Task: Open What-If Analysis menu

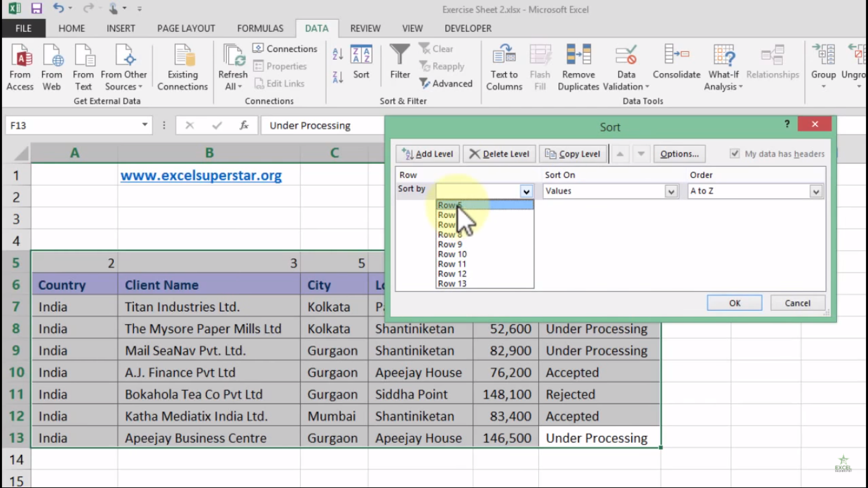Action: pos(723,68)
